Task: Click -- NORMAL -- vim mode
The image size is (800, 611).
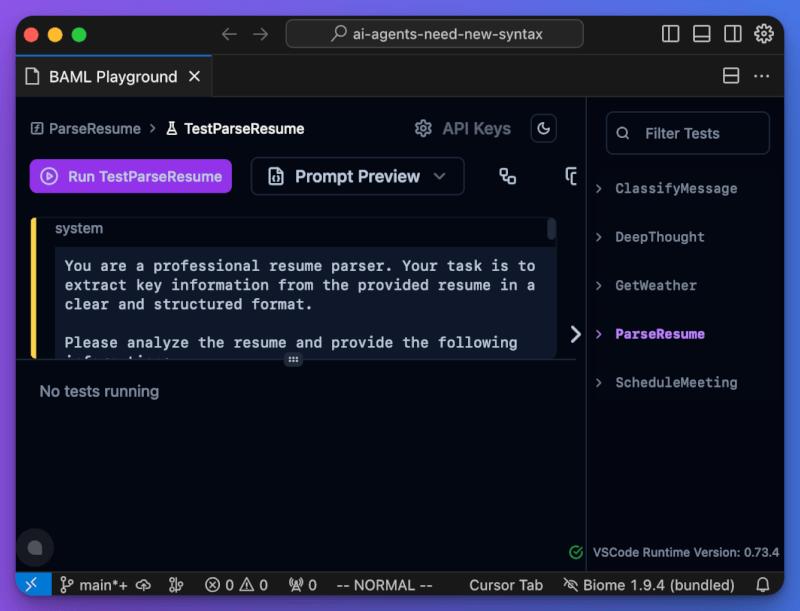Action: point(384,585)
